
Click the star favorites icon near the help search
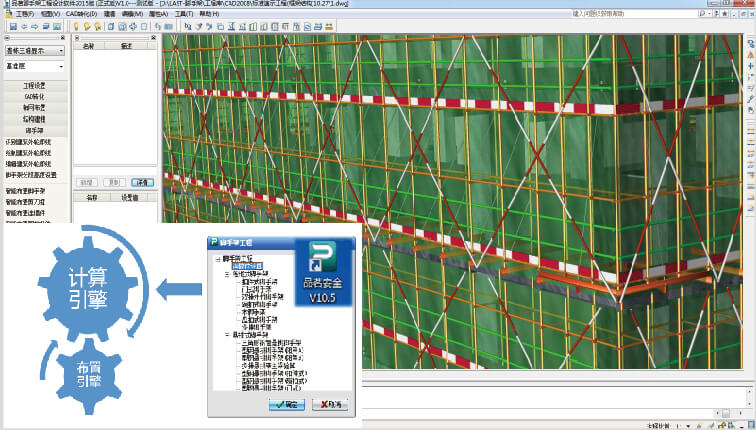pyautogui.click(x=725, y=13)
